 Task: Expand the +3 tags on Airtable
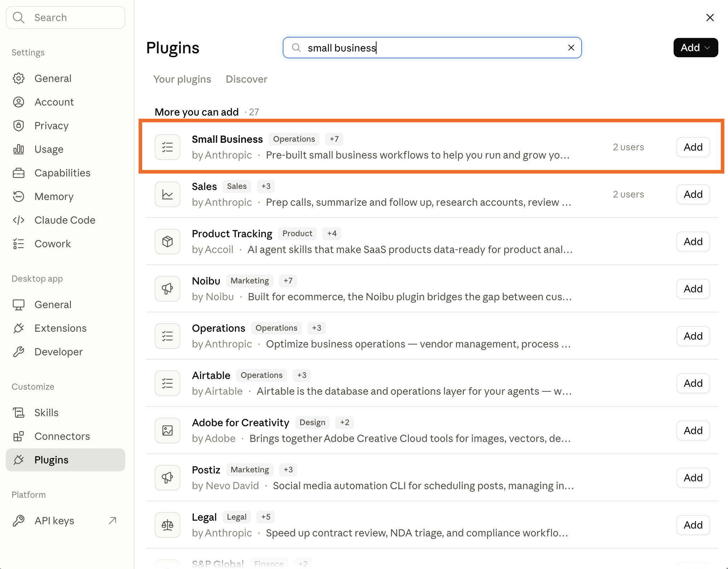click(x=302, y=375)
